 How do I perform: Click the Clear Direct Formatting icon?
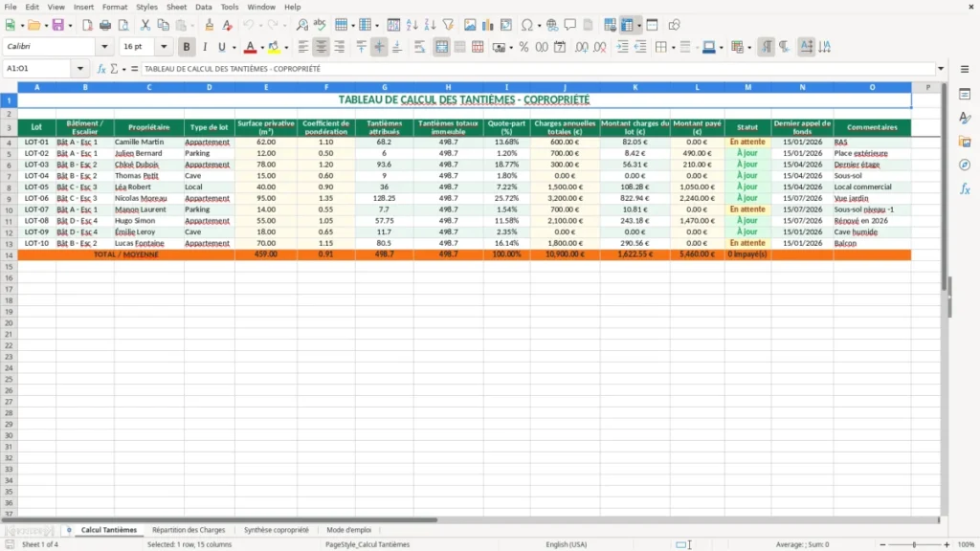[228, 25]
